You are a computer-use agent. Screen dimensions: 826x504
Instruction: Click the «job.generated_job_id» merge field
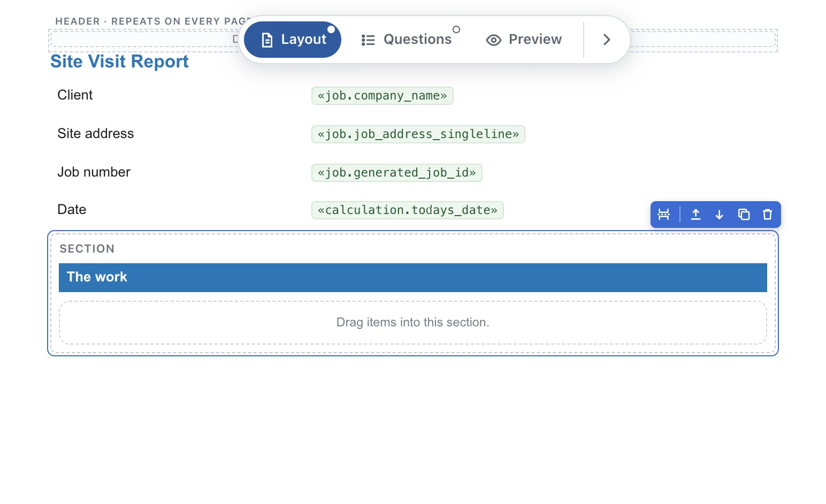(x=396, y=173)
